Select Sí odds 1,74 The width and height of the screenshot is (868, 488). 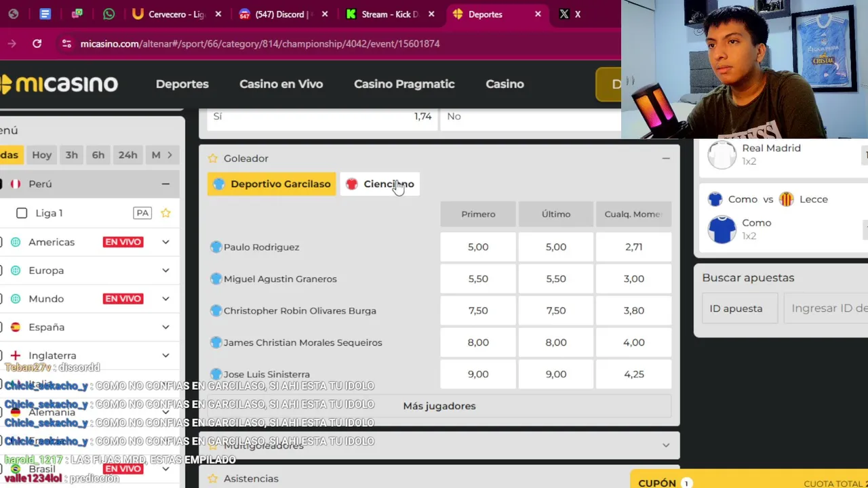click(x=322, y=117)
